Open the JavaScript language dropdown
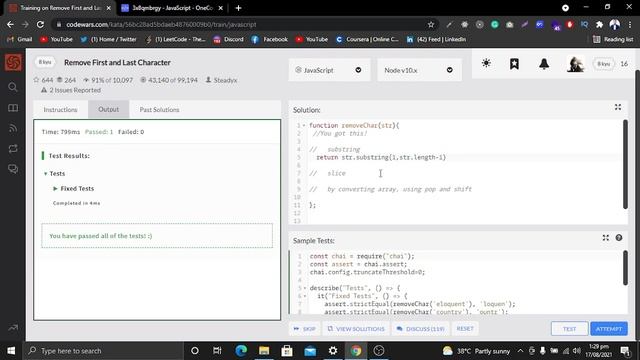This screenshot has width=640, height=360. coord(329,70)
